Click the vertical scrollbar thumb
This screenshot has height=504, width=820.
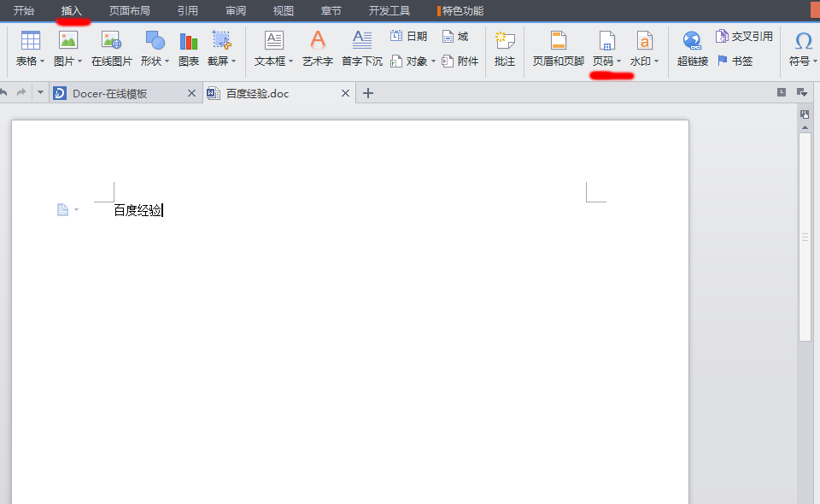point(805,237)
